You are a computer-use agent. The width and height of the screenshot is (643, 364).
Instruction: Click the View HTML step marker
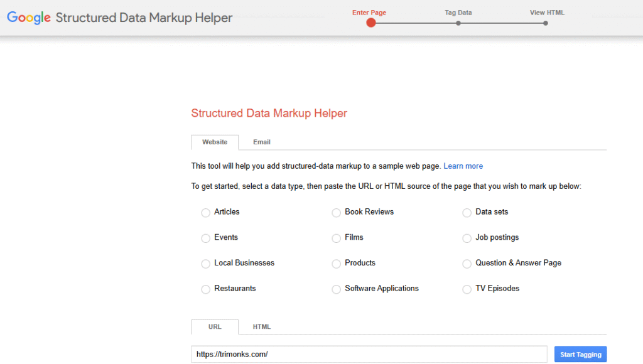(x=546, y=23)
